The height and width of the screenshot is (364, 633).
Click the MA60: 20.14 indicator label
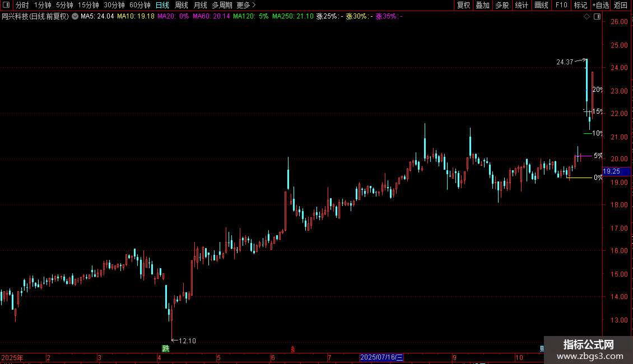(211, 17)
